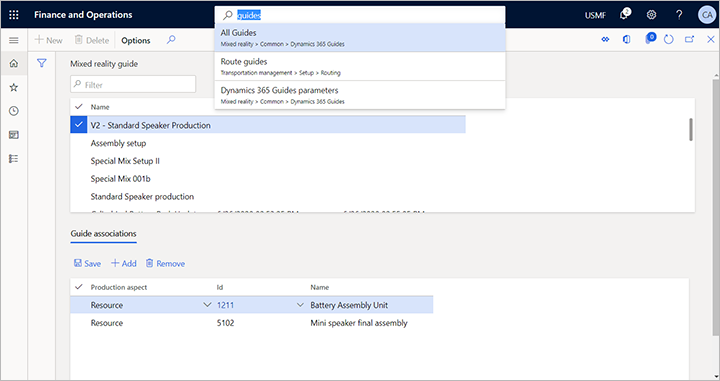
Task: Select Battery Assembly Unit cell
Action: pyautogui.click(x=349, y=305)
